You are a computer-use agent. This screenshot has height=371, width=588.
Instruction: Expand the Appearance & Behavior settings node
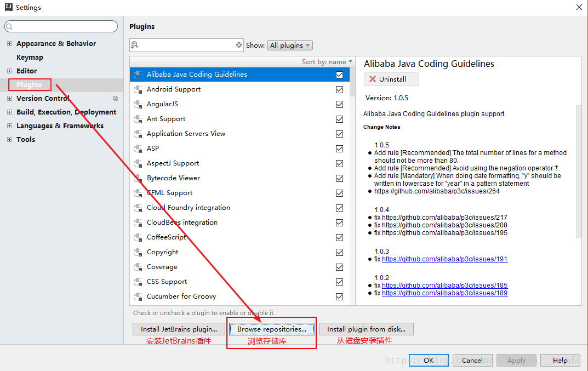pos(9,43)
